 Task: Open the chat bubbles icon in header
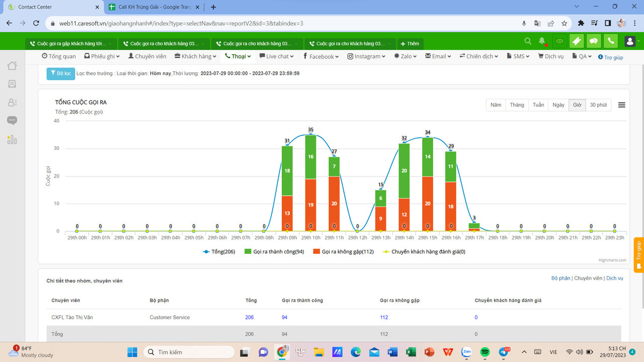[x=594, y=41]
